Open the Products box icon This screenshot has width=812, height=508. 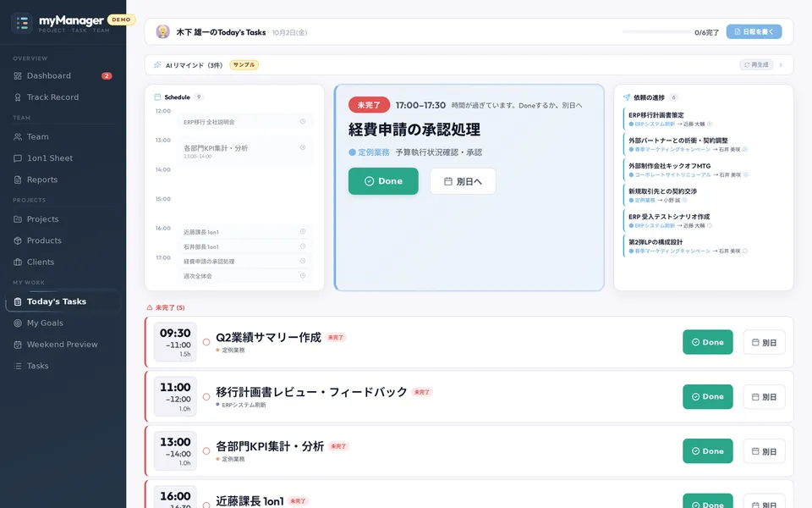click(x=18, y=240)
